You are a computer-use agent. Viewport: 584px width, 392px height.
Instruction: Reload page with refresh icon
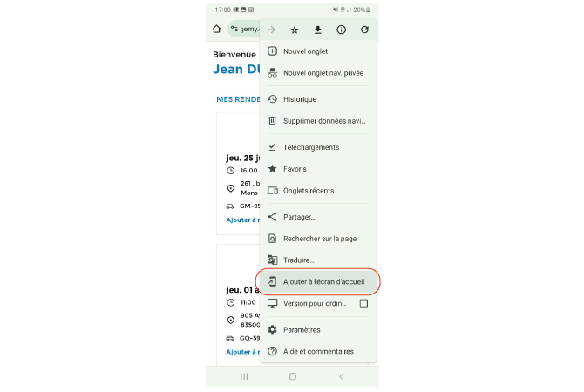[364, 30]
